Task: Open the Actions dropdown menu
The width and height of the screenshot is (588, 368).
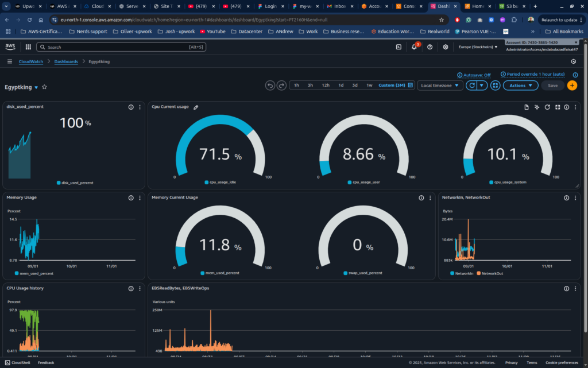Action: (x=520, y=85)
